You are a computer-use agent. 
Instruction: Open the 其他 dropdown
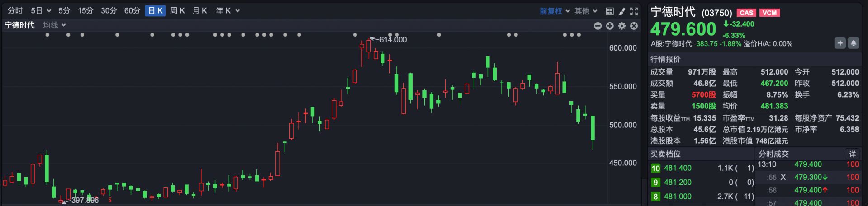point(586,11)
